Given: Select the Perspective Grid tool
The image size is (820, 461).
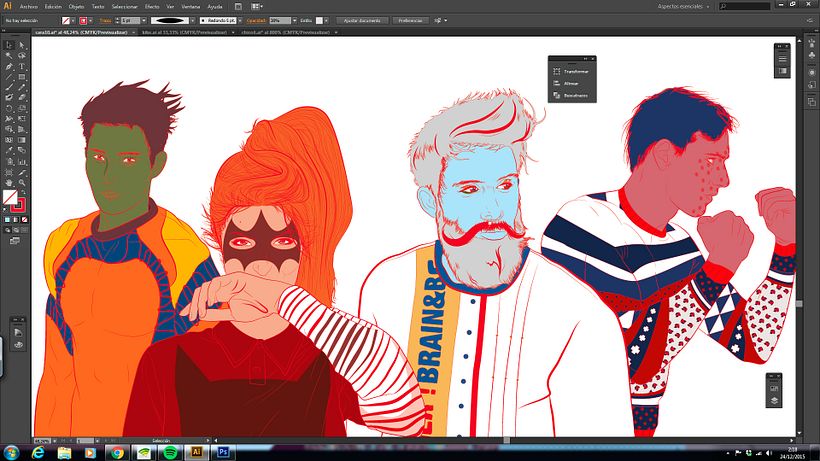Looking at the screenshot, I should click(21, 129).
